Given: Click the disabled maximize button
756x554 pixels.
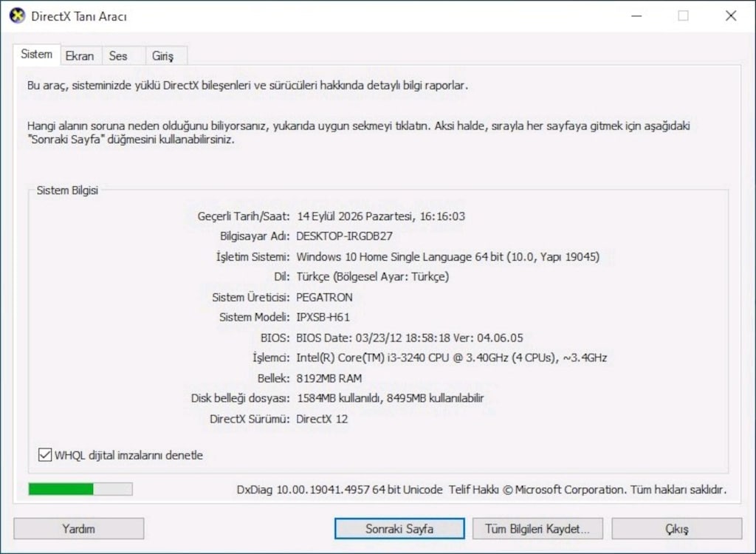Looking at the screenshot, I should click(683, 16).
